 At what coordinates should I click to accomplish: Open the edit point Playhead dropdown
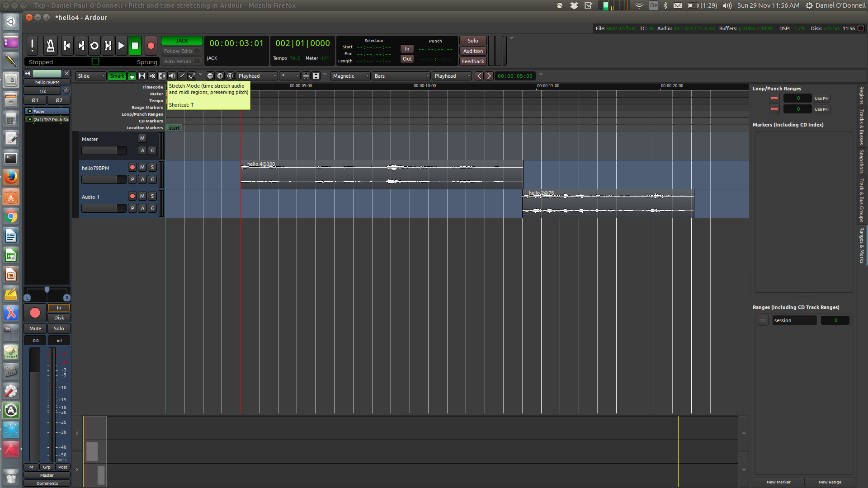[452, 76]
